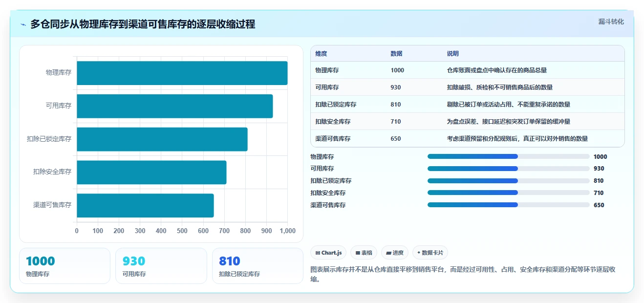Image resolution: width=644 pixels, height=303 pixels.
Task: Click the x-axis tick label 0
Action: coord(77,231)
